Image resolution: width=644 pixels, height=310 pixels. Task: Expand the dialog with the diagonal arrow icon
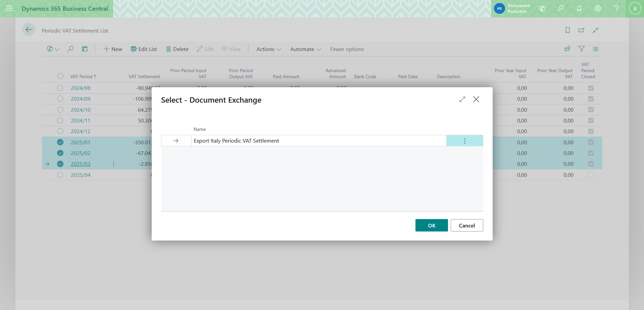[462, 99]
